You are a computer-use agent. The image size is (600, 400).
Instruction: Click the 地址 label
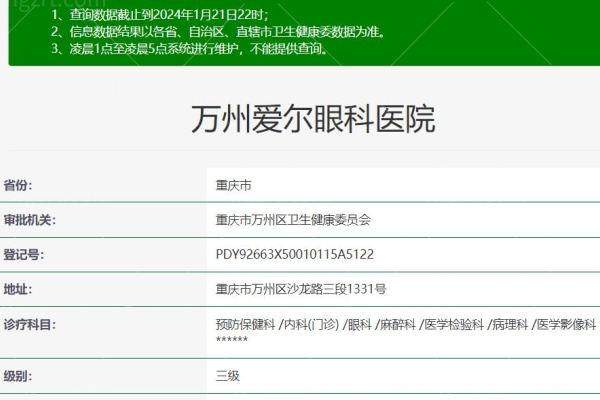coord(18,289)
